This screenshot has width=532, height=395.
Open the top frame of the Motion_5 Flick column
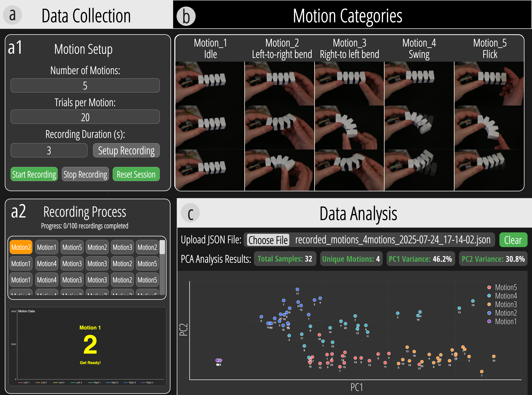tap(489, 83)
